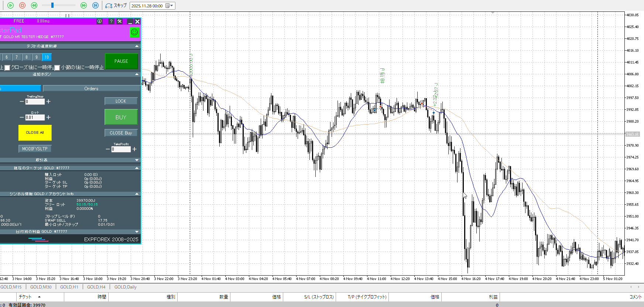
Task: Switch to the Orders tab
Action: tap(91, 89)
